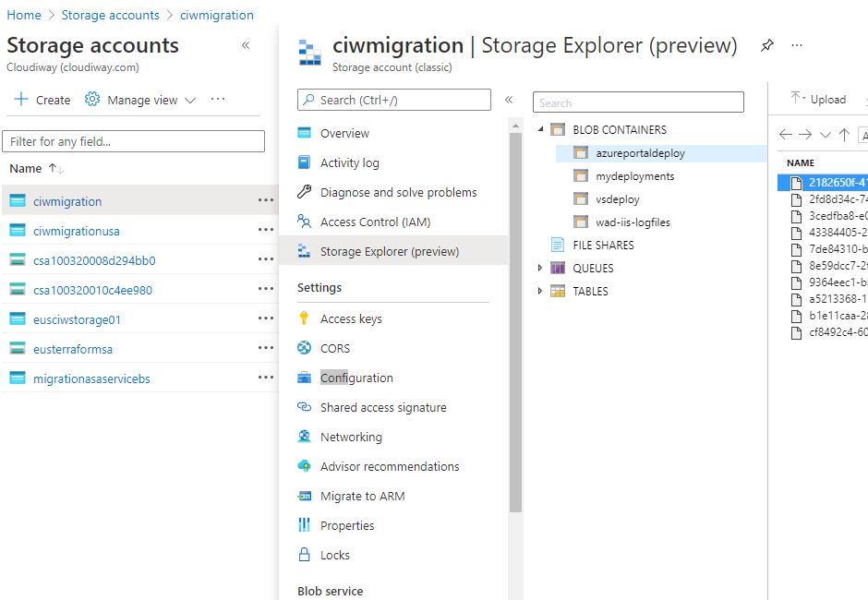The width and height of the screenshot is (868, 600).
Task: Open ellipsis menu for ciwmigrationusa row
Action: click(x=266, y=229)
